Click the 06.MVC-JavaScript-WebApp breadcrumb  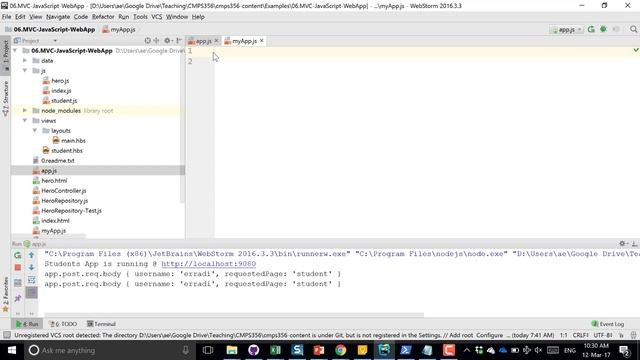pos(50,29)
